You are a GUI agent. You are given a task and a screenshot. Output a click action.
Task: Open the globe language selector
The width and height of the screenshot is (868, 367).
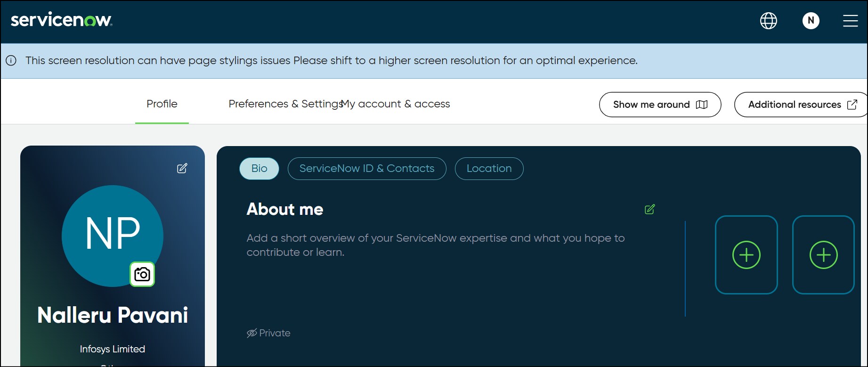[x=768, y=21]
